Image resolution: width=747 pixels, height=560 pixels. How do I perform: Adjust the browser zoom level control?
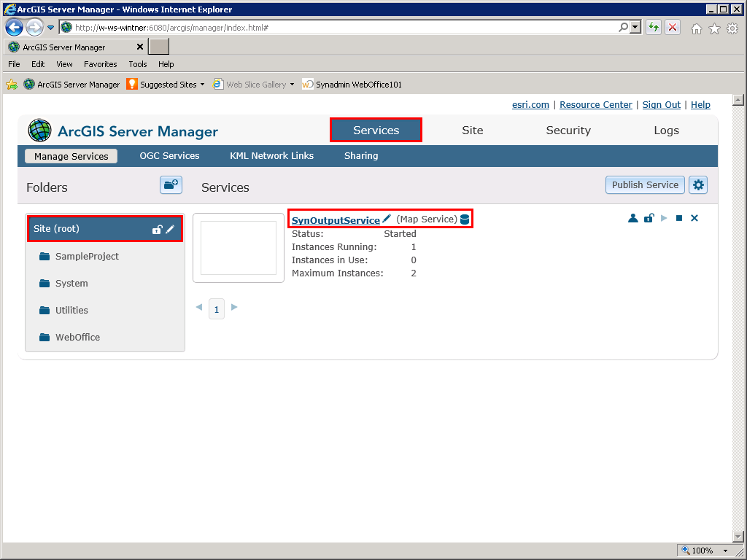pyautogui.click(x=703, y=551)
